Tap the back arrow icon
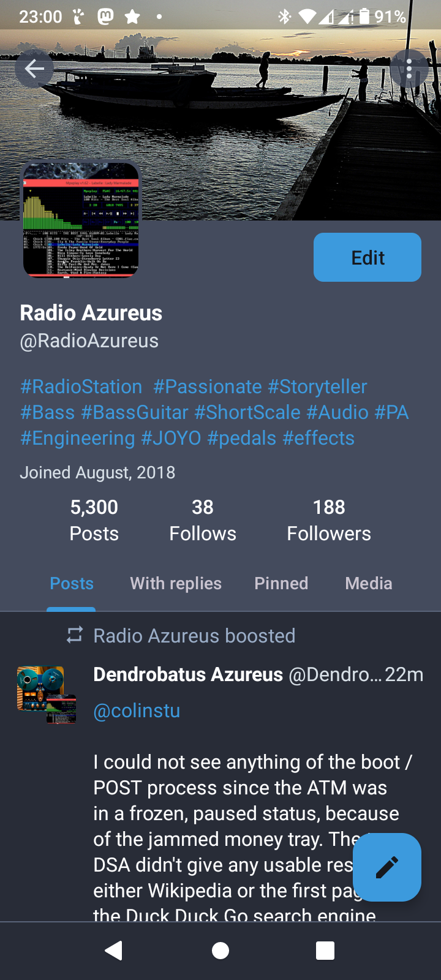 point(34,68)
